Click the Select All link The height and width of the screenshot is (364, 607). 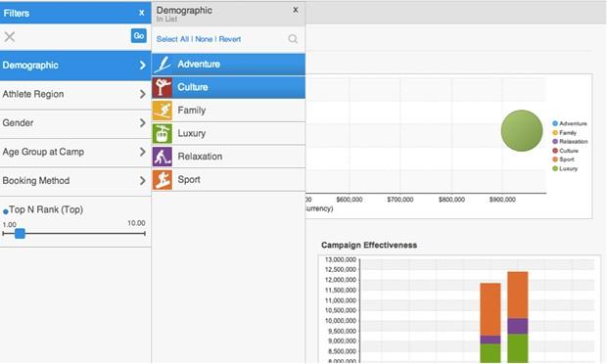tap(172, 39)
